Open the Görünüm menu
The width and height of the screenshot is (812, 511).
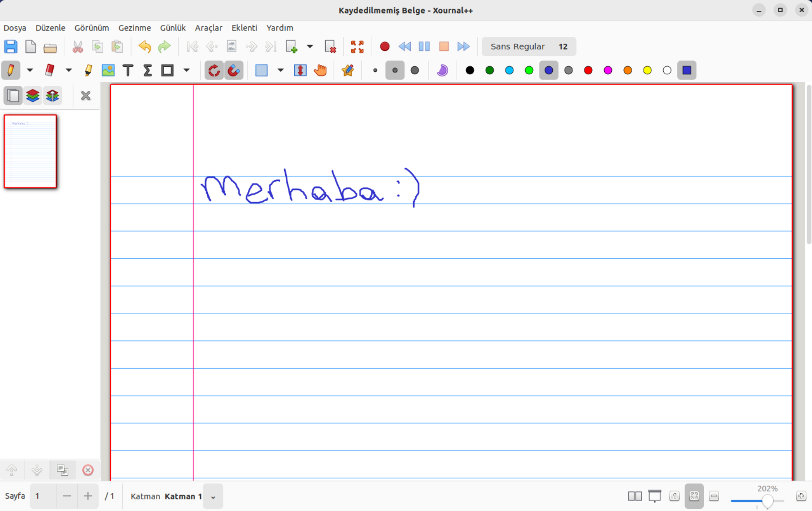91,28
